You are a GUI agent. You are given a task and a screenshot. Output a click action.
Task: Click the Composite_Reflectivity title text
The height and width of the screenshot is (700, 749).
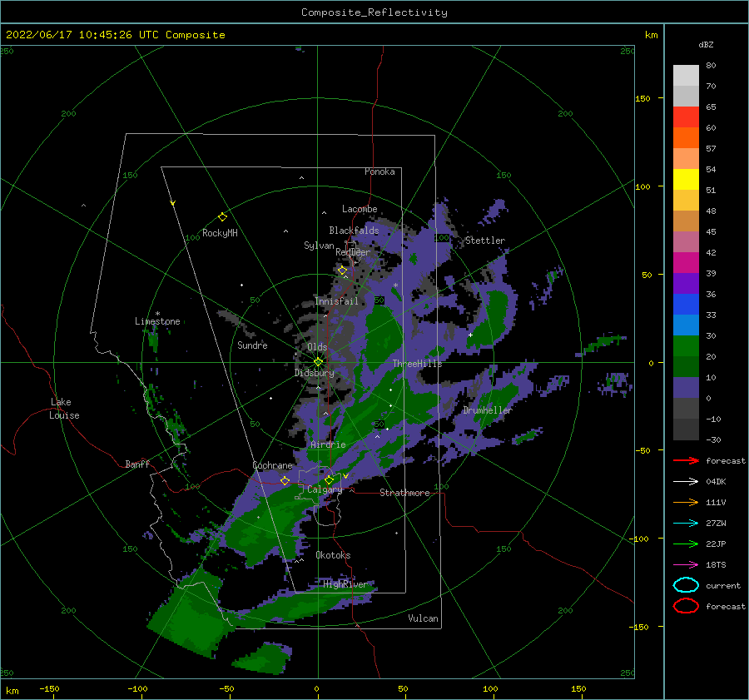[x=374, y=12]
